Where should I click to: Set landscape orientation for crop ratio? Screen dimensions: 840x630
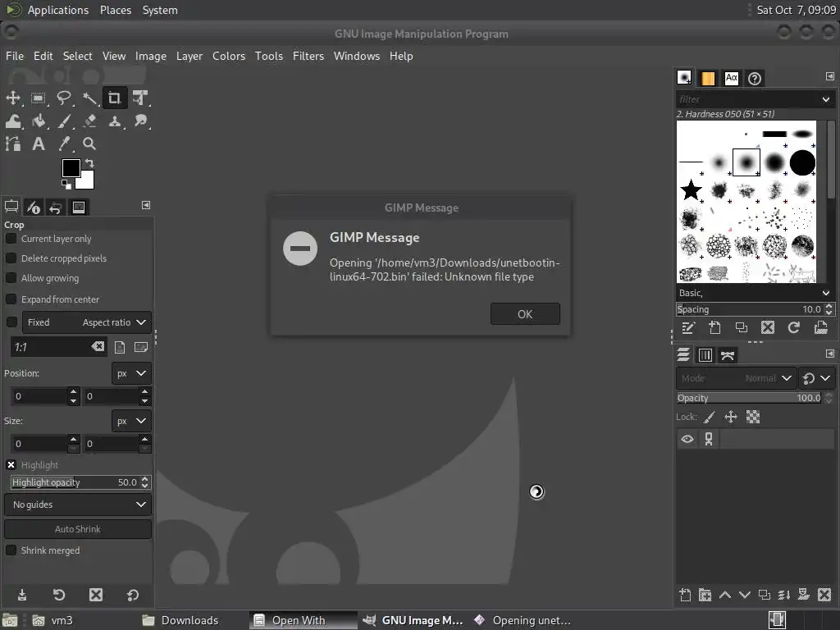click(141, 347)
